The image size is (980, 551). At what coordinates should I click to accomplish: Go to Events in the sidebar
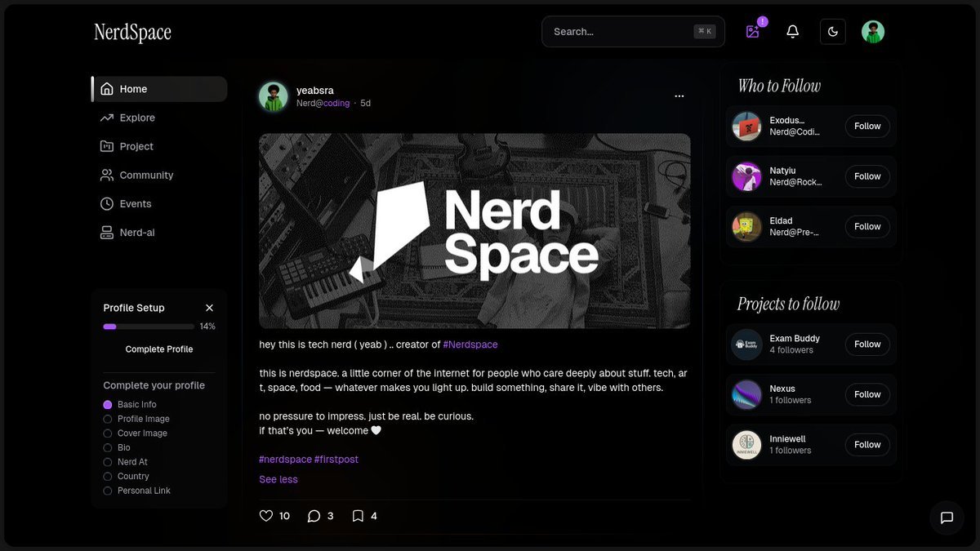pos(135,204)
